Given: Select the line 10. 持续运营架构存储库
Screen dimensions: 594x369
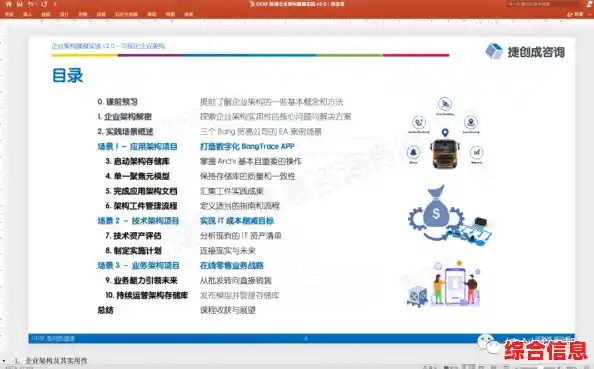Looking at the screenshot, I should tap(146, 295).
